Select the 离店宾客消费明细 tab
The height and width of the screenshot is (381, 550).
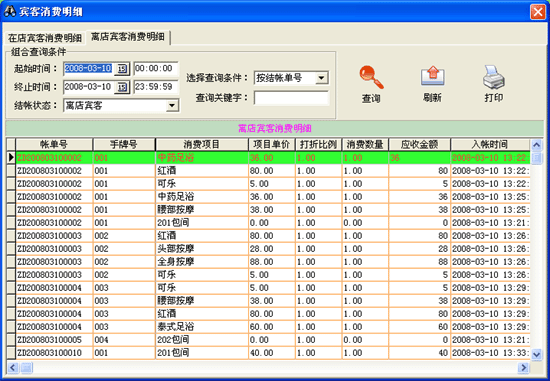[x=128, y=36]
